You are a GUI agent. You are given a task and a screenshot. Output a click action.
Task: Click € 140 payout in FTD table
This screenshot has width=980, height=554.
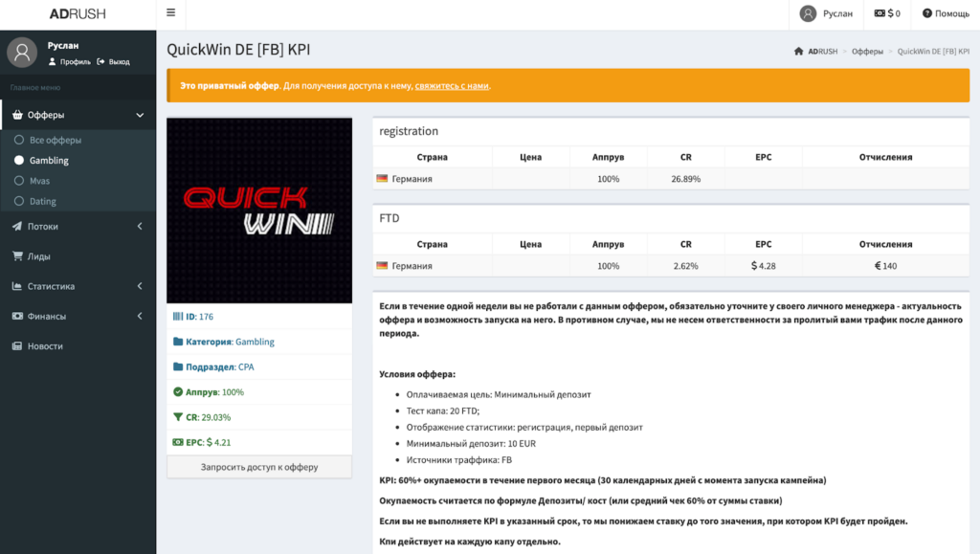pyautogui.click(x=885, y=265)
